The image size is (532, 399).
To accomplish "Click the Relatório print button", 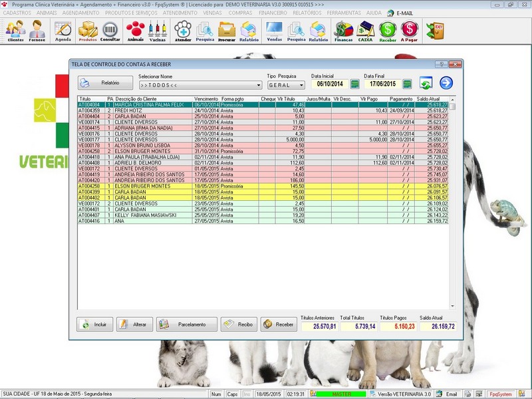I will 105,82.
